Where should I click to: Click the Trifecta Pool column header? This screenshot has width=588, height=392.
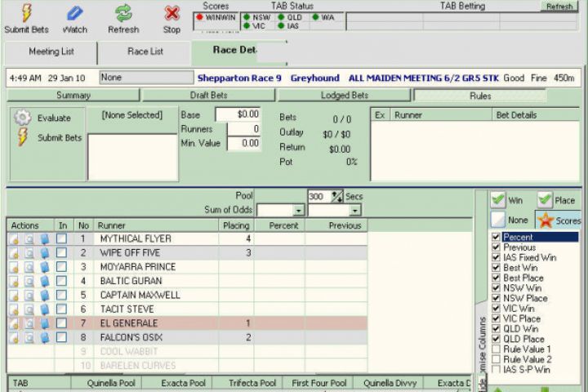(x=247, y=383)
